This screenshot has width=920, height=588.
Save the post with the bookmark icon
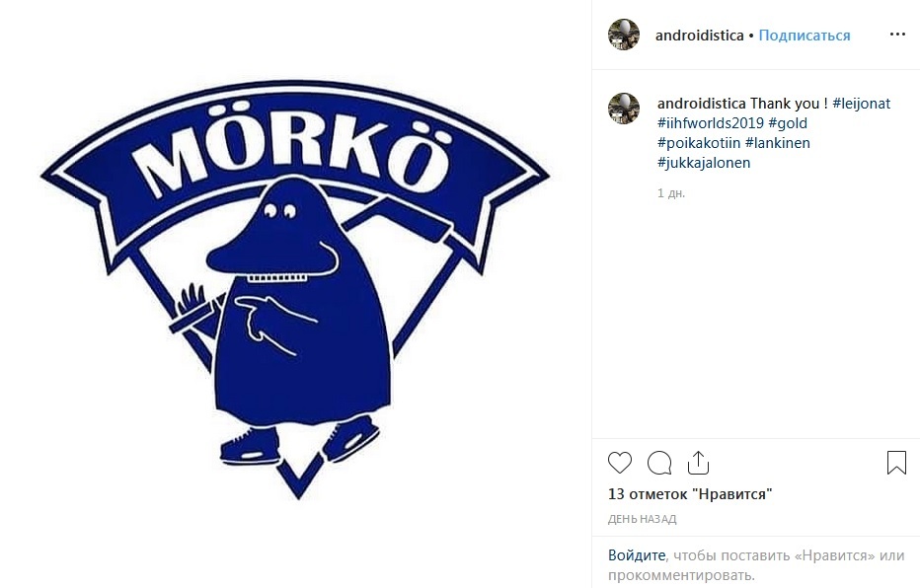[x=896, y=463]
